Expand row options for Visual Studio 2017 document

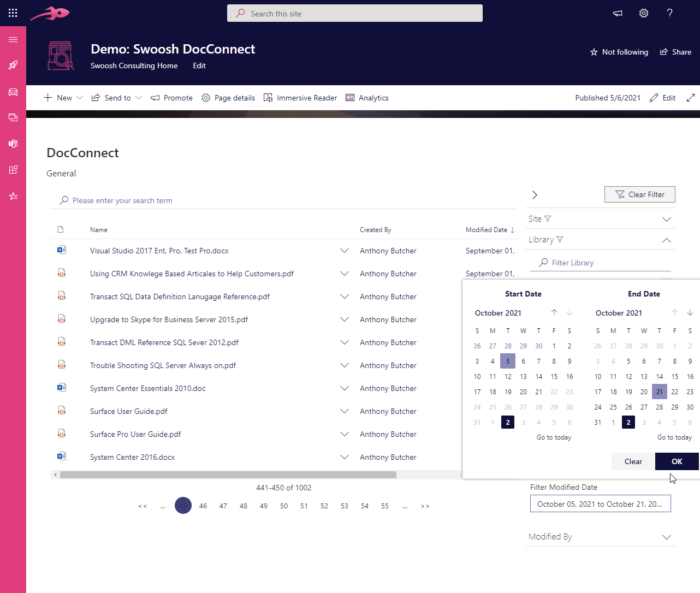click(345, 251)
